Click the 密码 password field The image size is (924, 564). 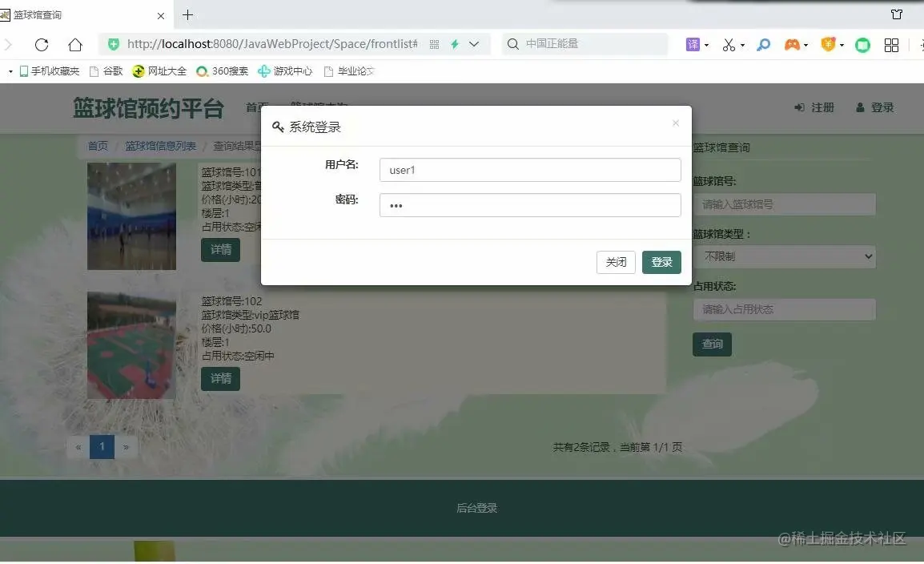click(530, 205)
